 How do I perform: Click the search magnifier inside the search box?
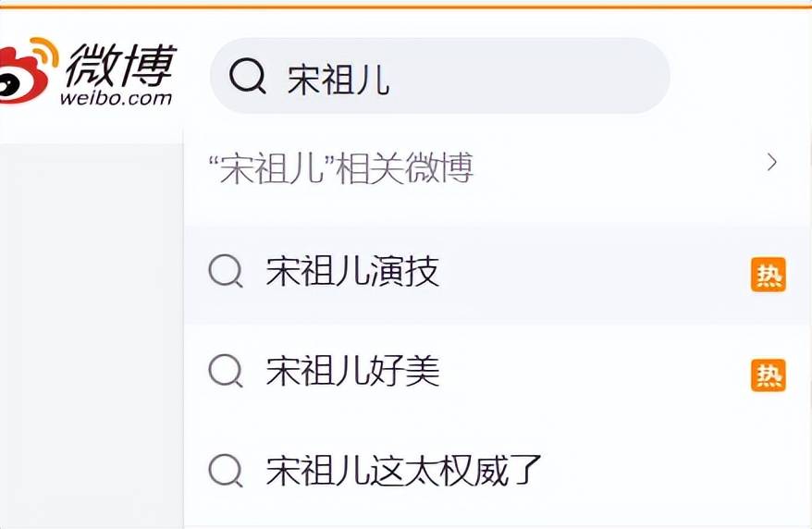pyautogui.click(x=247, y=78)
